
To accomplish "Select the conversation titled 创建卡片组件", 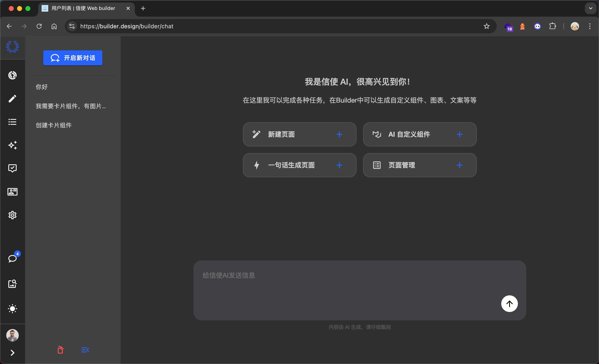I will point(54,125).
